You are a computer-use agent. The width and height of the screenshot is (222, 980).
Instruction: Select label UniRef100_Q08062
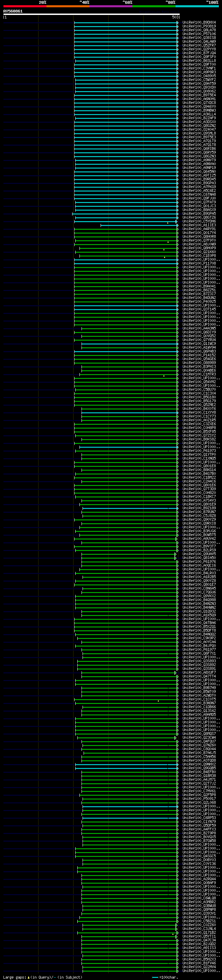[199, 91]
